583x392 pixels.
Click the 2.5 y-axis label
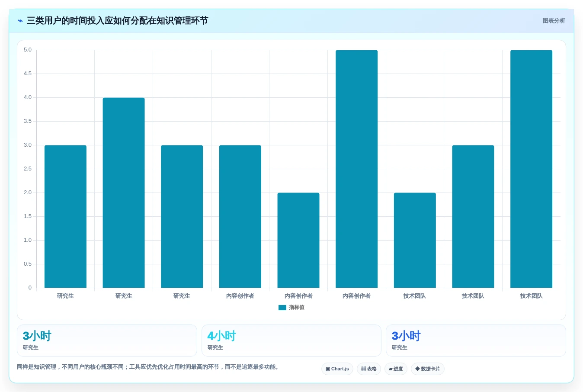pyautogui.click(x=28, y=169)
